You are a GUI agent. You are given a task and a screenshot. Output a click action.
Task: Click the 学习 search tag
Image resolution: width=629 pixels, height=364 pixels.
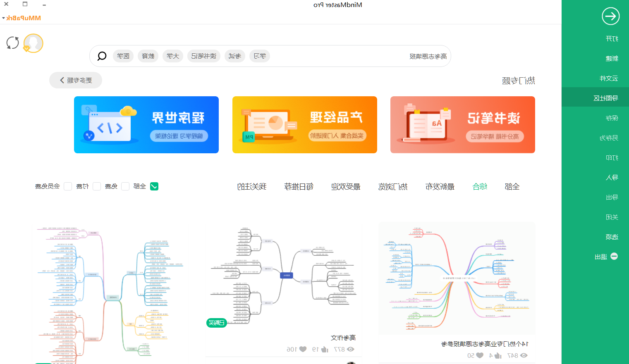pos(260,56)
